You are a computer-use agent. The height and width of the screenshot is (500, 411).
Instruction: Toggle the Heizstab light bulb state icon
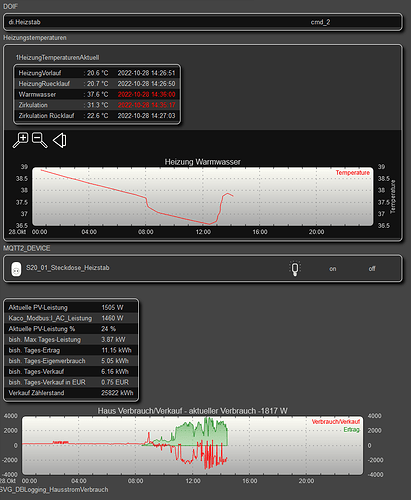[x=295, y=268]
